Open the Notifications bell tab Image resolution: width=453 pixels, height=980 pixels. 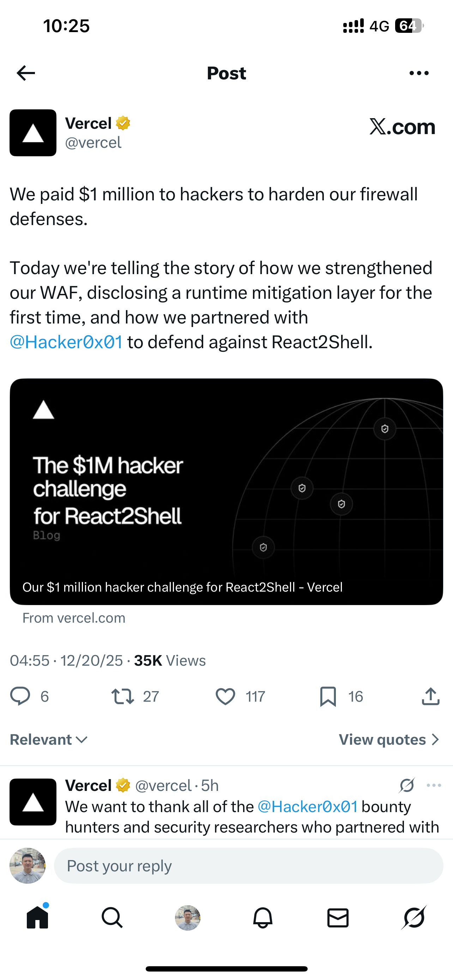click(x=263, y=918)
